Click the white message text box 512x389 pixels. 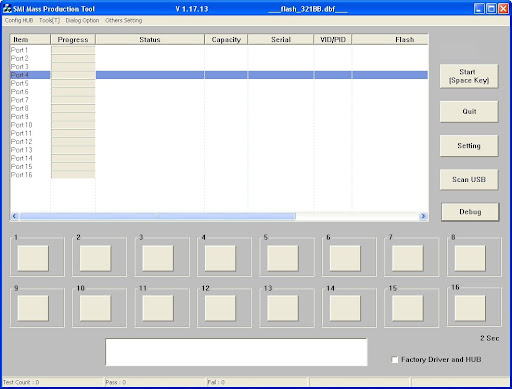(x=236, y=352)
